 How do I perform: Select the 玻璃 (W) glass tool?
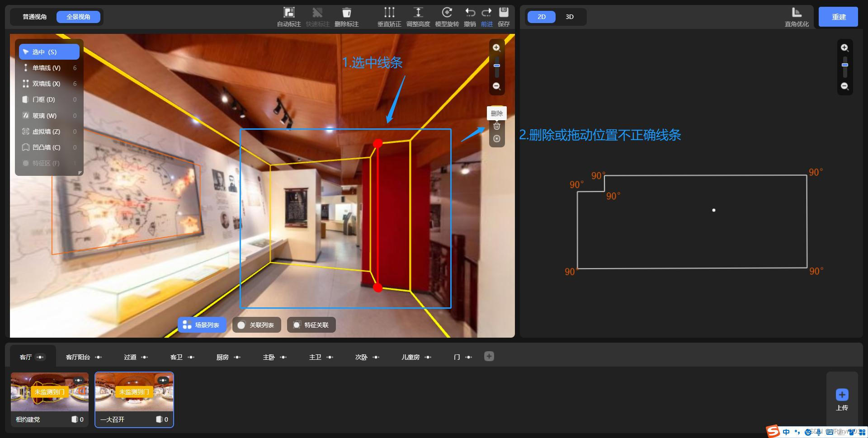[49, 116]
